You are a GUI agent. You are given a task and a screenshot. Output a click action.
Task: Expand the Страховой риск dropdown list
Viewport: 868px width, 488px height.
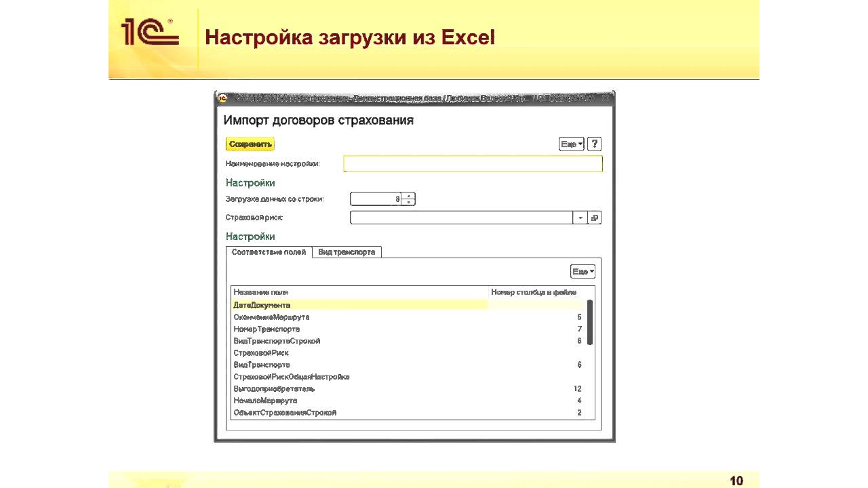click(580, 218)
